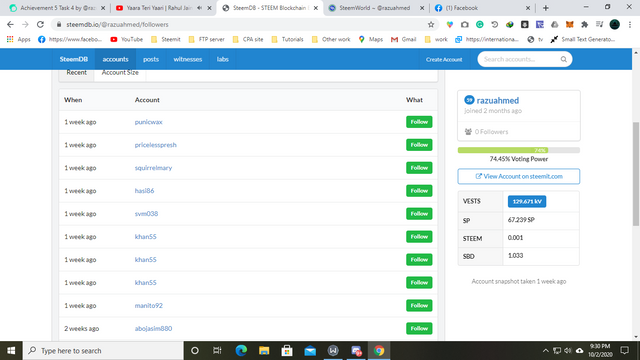This screenshot has height=360, width=640.
Task: Open the labs menu item
Action: 222,59
